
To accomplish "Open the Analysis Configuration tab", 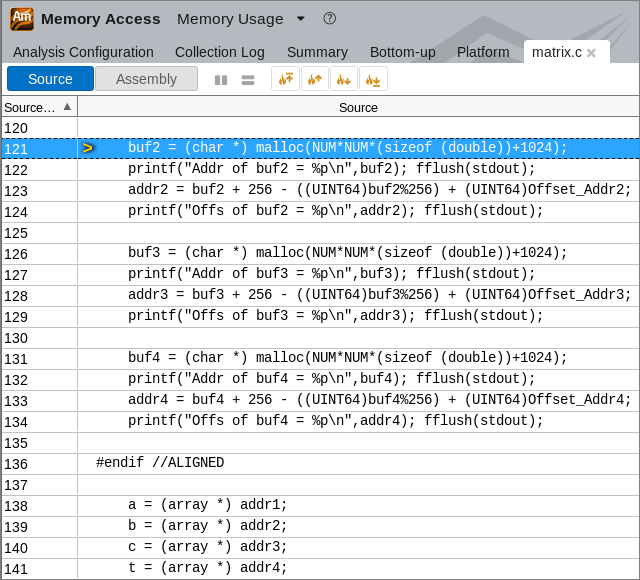I will (83, 52).
